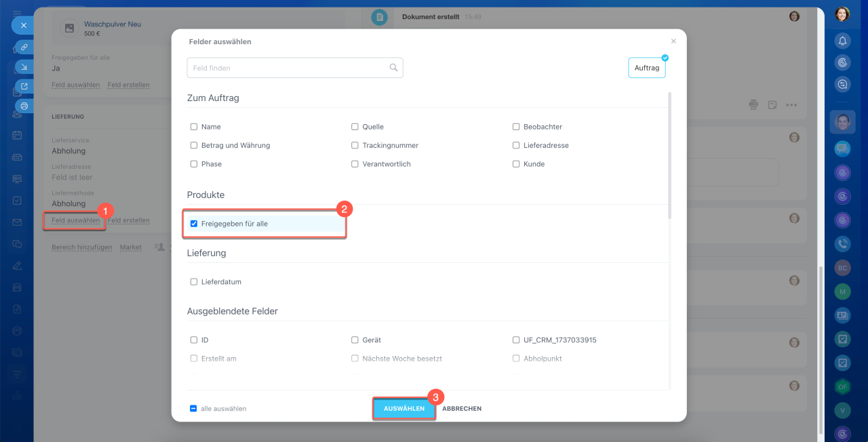868x442 pixels.
Task: Click the printer icon in timeline header
Action: 753,105
